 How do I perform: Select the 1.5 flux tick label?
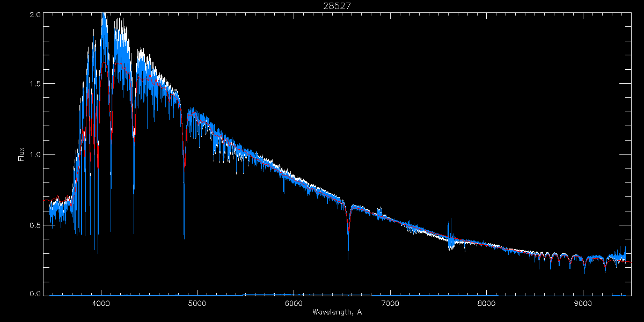[x=35, y=84]
